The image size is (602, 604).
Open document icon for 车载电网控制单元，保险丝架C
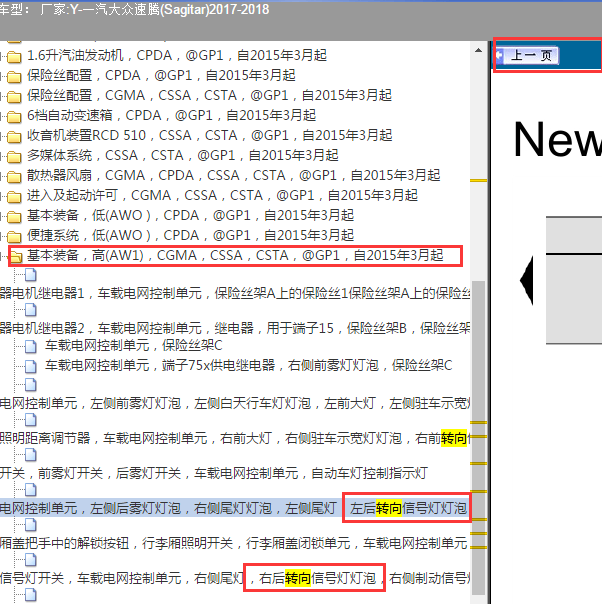[x=31, y=347]
